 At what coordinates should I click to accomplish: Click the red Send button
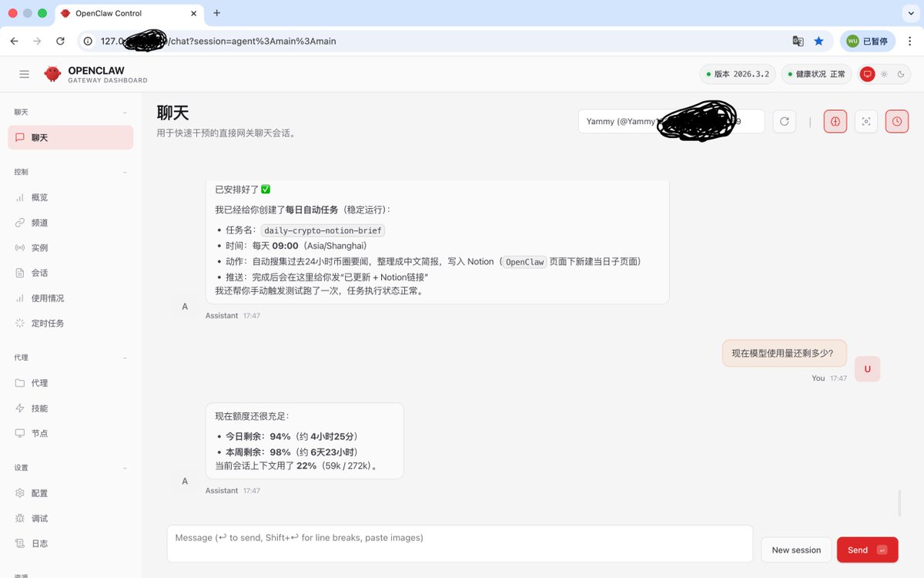(867, 550)
